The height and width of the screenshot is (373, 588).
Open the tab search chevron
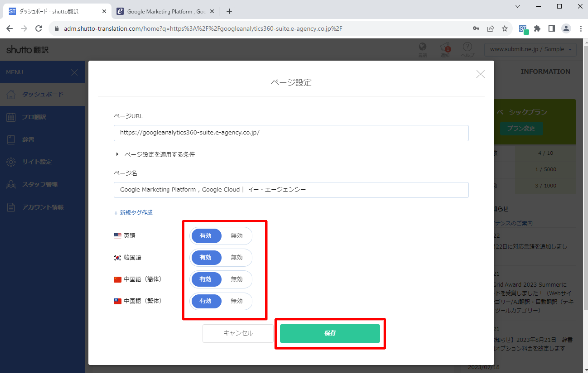click(x=518, y=6)
